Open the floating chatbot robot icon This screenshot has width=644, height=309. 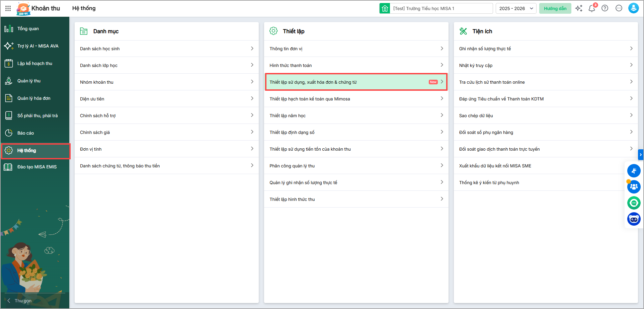634,219
